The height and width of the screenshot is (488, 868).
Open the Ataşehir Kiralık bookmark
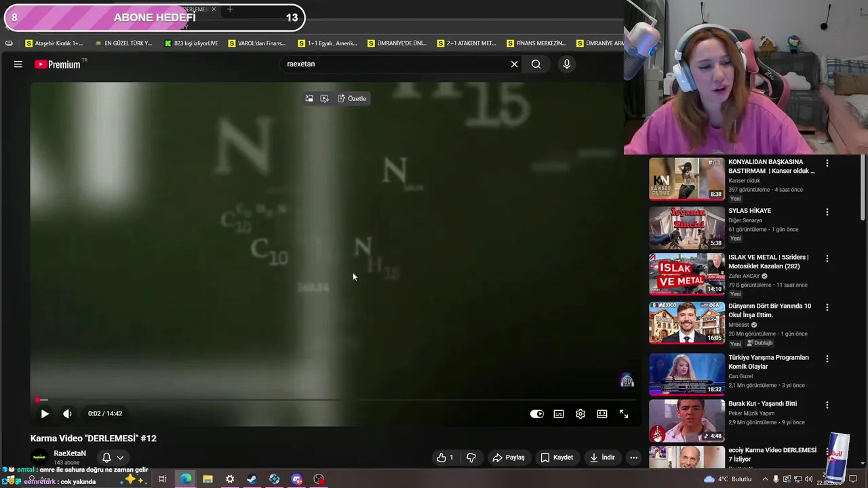(54, 43)
